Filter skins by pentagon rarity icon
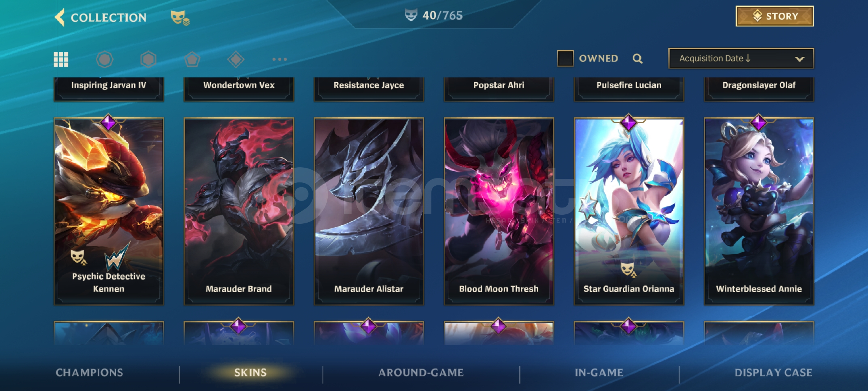 coord(192,59)
